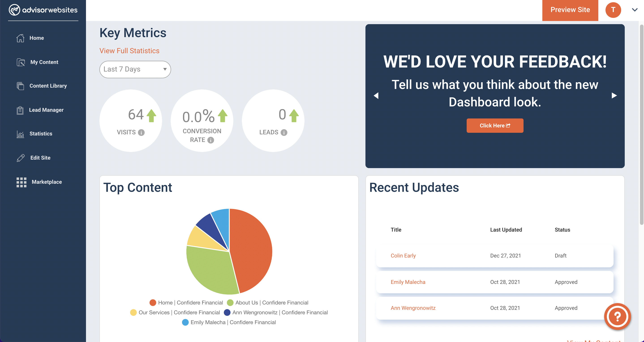Click View Full Statistics link
Image resolution: width=644 pixels, height=342 pixels.
pos(129,50)
